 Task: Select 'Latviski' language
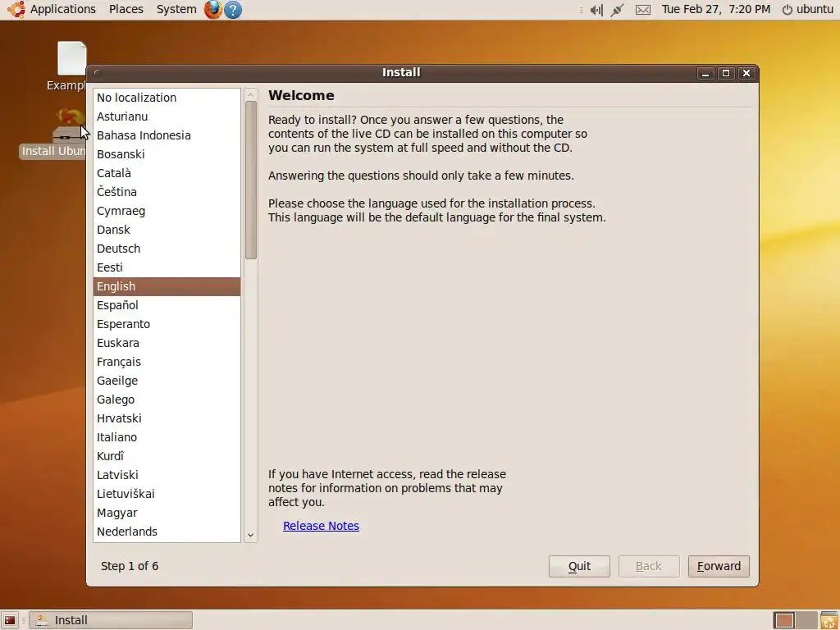[x=167, y=475]
